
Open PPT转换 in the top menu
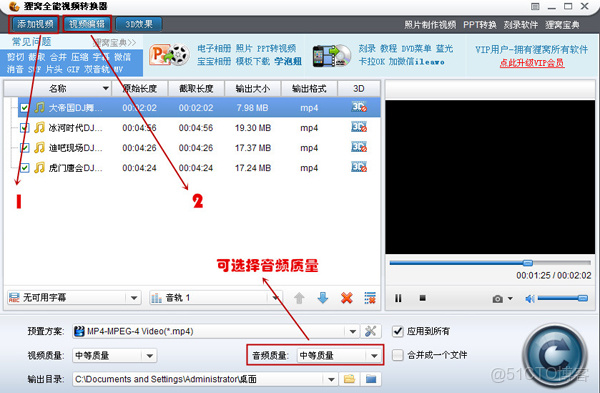click(479, 25)
